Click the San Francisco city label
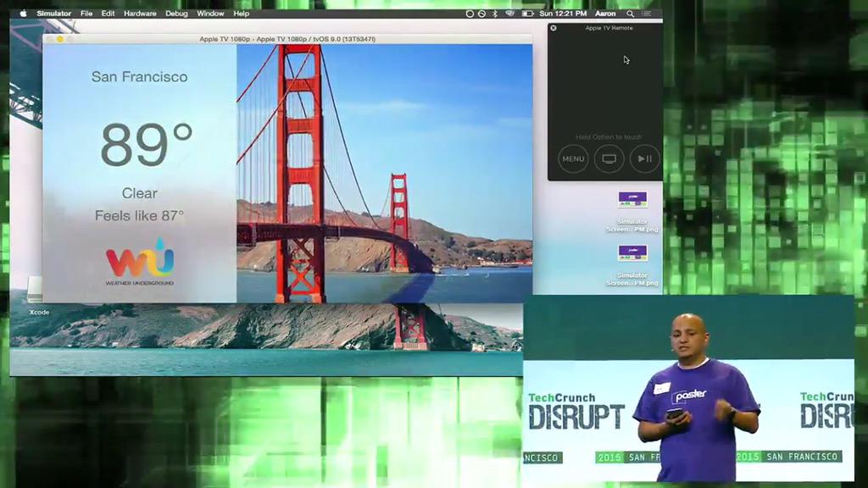The image size is (868, 488). (140, 77)
